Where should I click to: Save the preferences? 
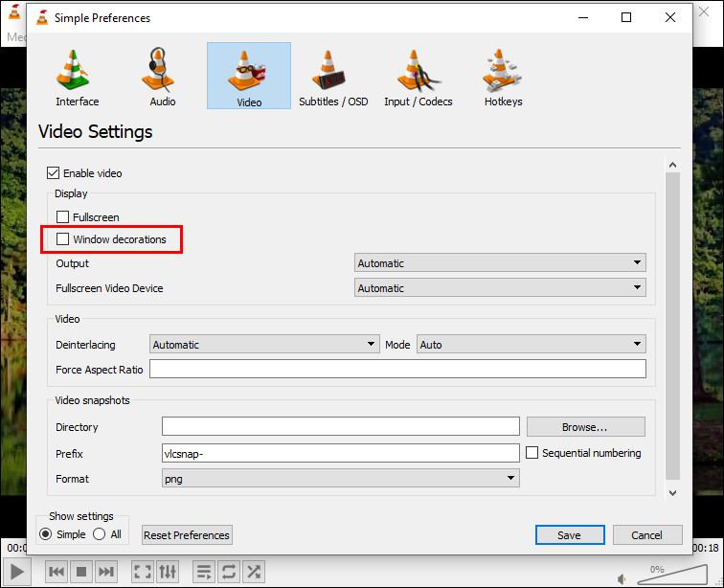click(570, 535)
